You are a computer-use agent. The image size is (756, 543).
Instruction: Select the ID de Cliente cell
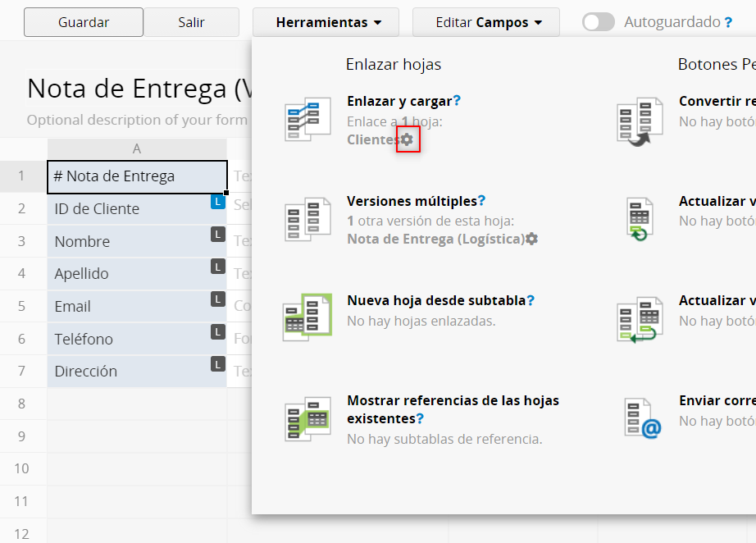(131, 209)
